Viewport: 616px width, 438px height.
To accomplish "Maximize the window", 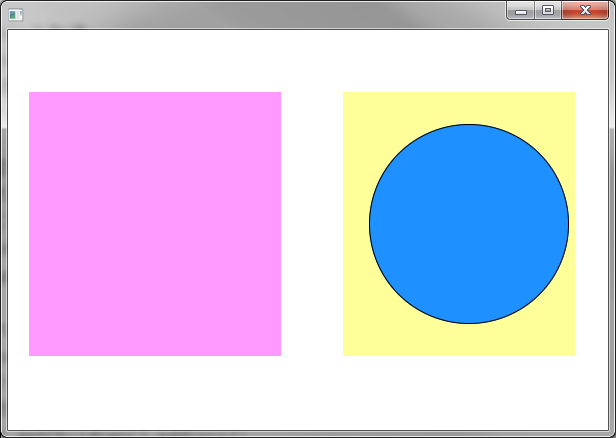I will 548,11.
